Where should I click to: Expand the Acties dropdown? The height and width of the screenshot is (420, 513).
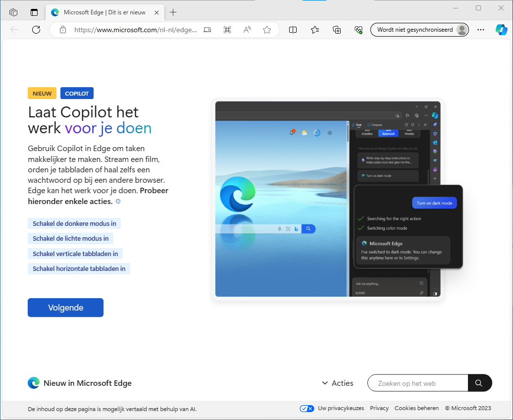pyautogui.click(x=338, y=383)
